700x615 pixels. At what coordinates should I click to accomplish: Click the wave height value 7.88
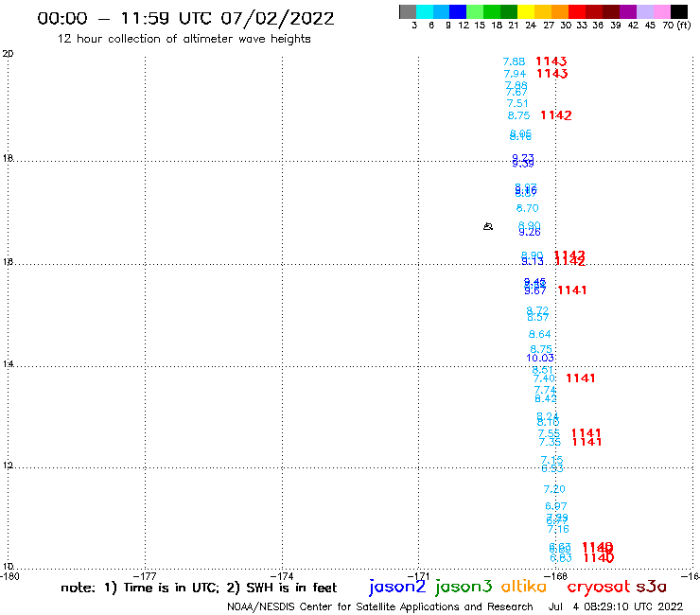point(514,61)
